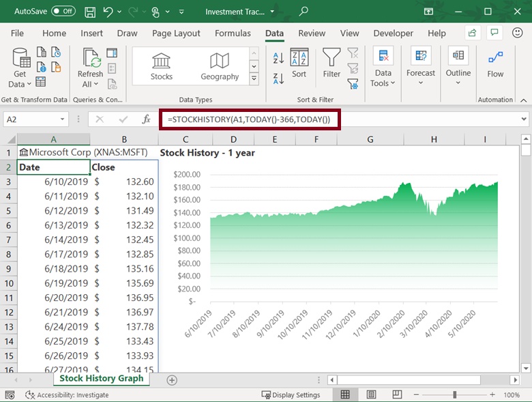Open Ribbon Display Options icon
The width and height of the screenshot is (532, 402).
[x=428, y=12]
